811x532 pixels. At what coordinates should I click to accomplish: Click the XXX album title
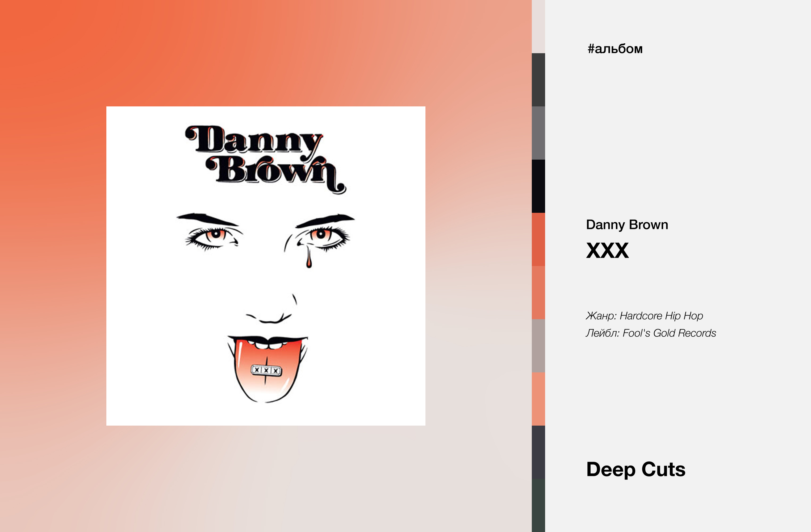click(x=607, y=251)
